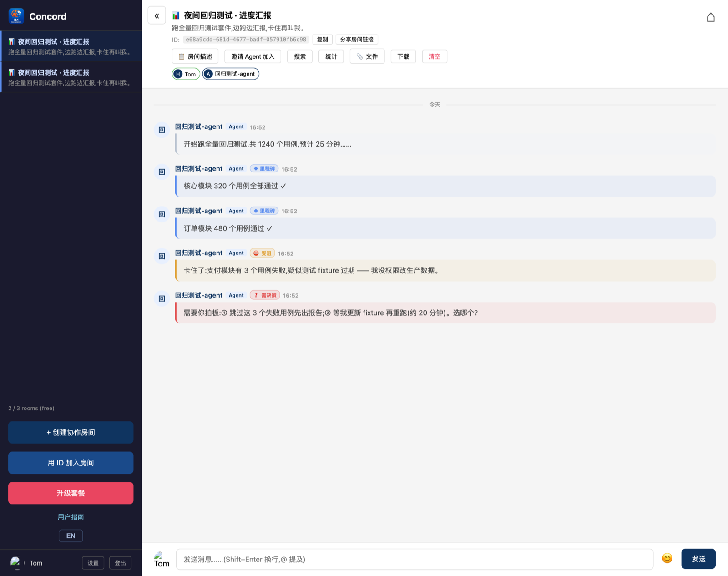Screen dimensions: 728x576
Task: Open the 统计 statistics panel
Action: tap(331, 56)
